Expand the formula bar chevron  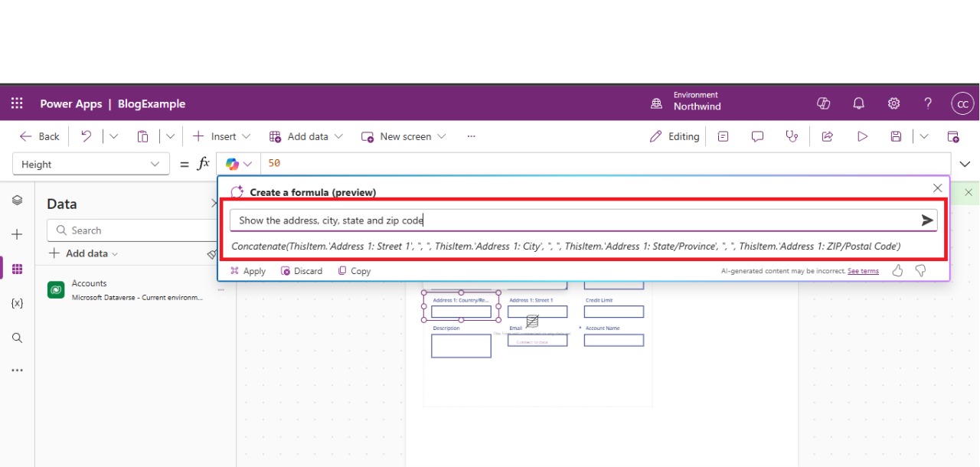coord(965,164)
